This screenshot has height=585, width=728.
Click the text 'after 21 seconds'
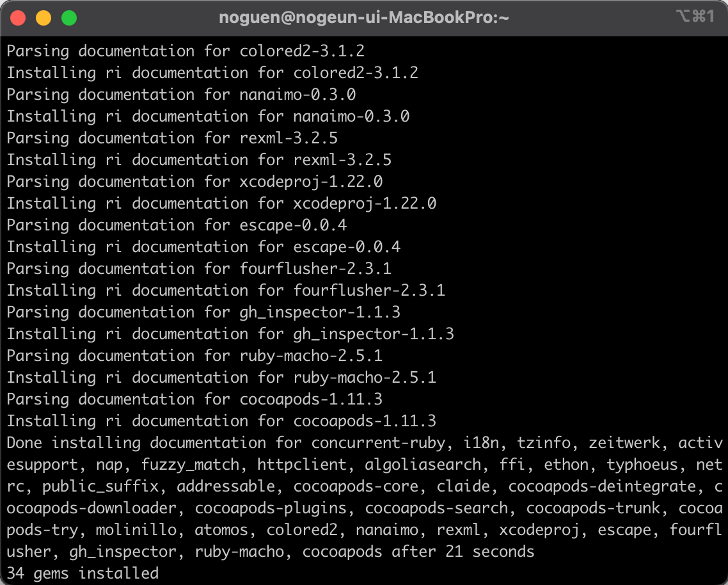point(463,552)
